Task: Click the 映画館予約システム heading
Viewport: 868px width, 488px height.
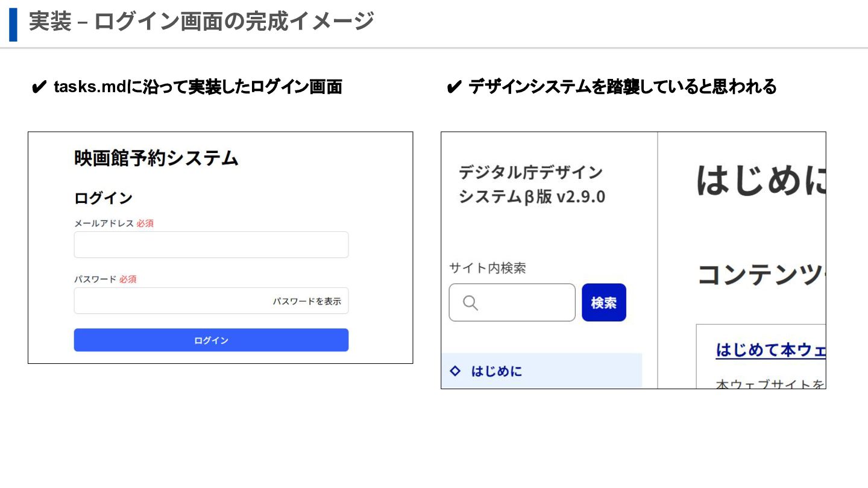Action: tap(156, 158)
